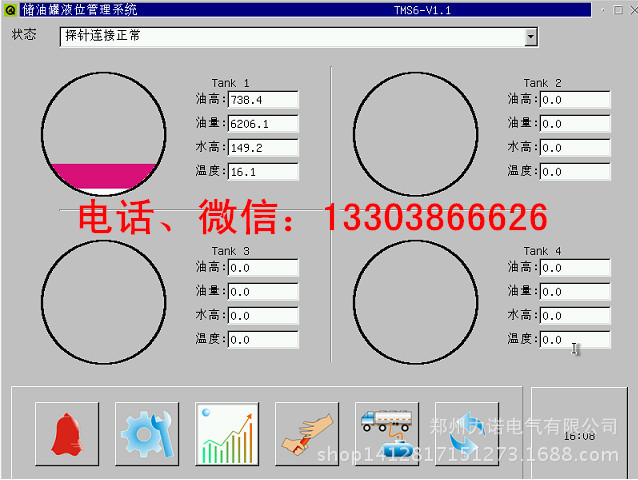Click the Tank 1 level gauge circle
The height and width of the screenshot is (480, 638).
click(x=103, y=134)
